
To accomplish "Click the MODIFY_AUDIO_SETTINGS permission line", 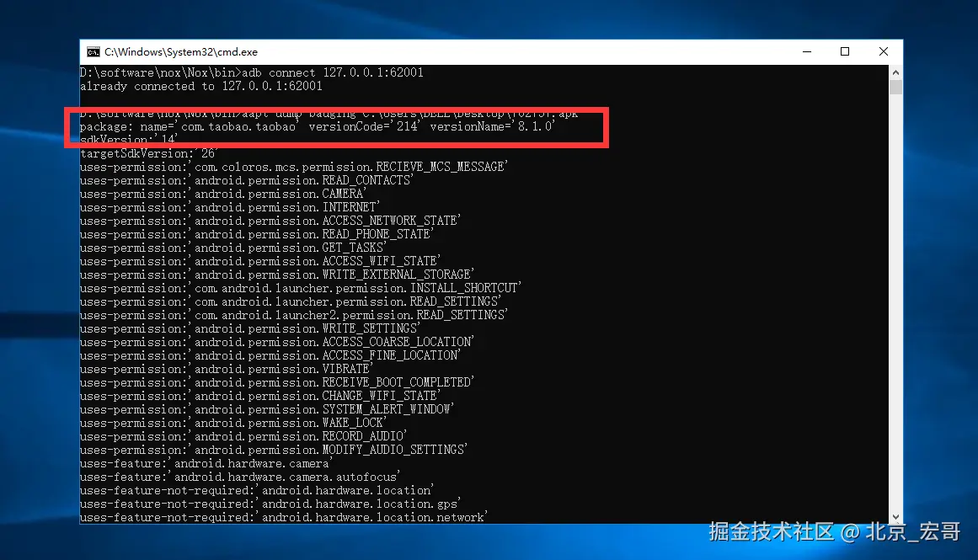I will 273,450.
